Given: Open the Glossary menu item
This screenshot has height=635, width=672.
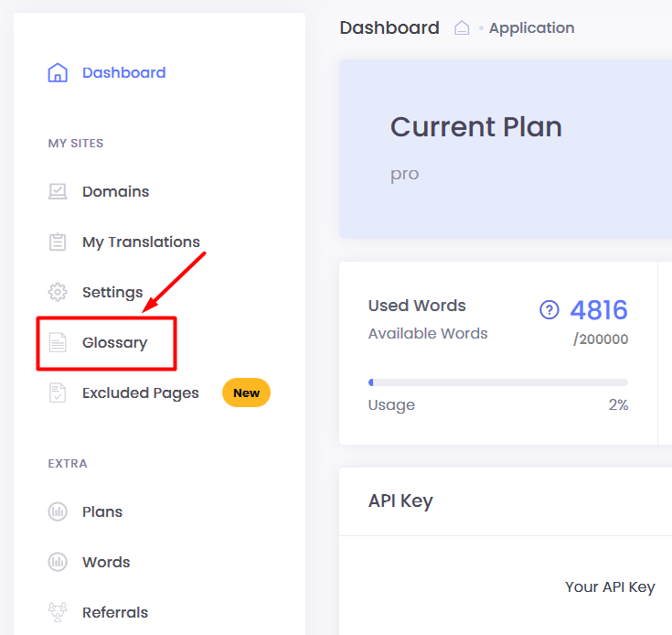Looking at the screenshot, I should pos(115,342).
